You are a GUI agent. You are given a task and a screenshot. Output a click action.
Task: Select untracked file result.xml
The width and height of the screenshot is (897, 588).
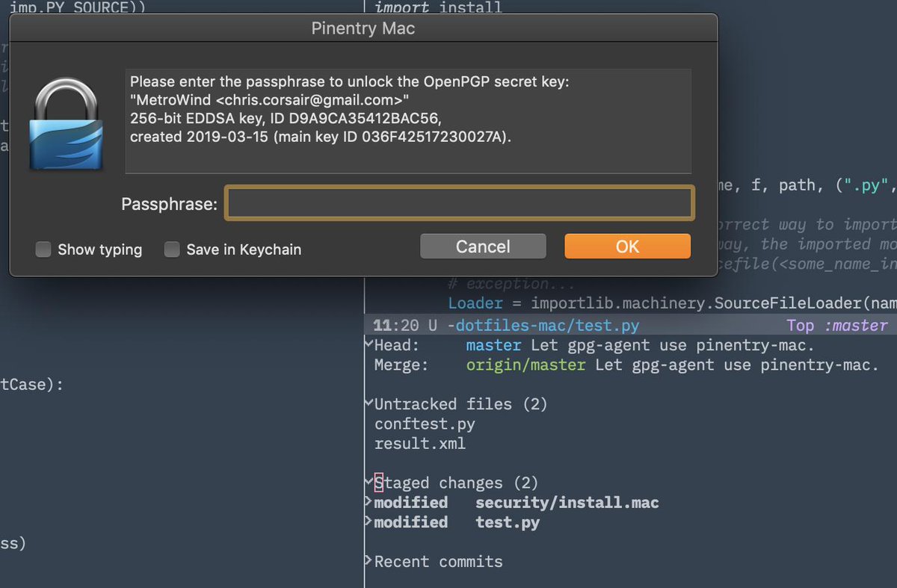[419, 443]
